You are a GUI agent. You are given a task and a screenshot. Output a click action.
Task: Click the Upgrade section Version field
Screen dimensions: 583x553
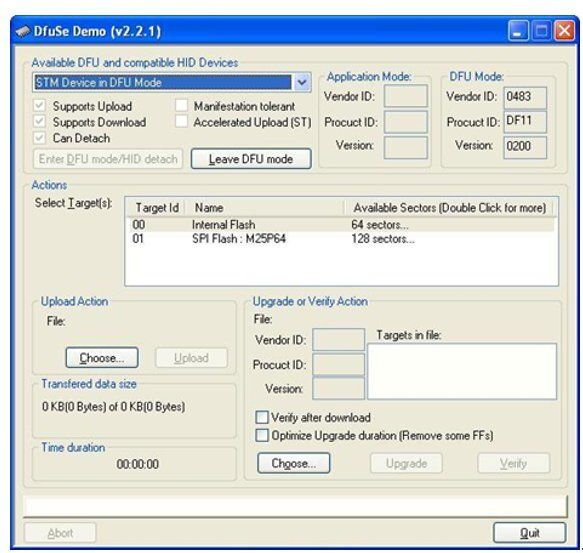[x=338, y=389]
